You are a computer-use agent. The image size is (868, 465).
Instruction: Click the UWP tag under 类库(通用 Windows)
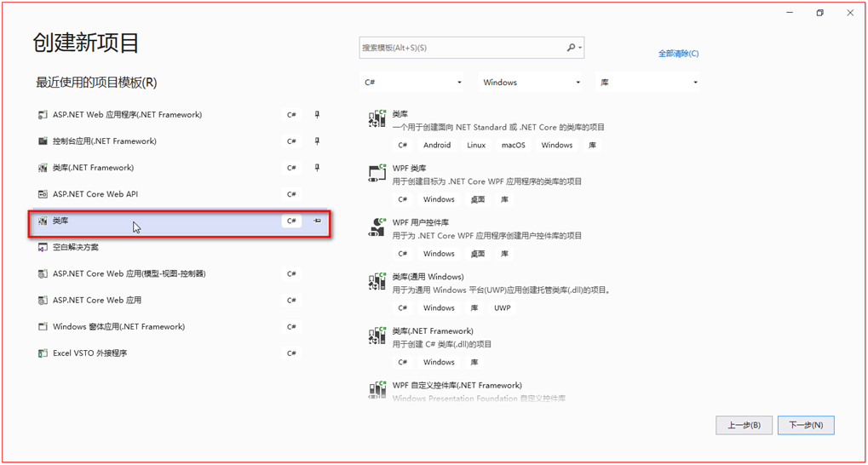(503, 307)
